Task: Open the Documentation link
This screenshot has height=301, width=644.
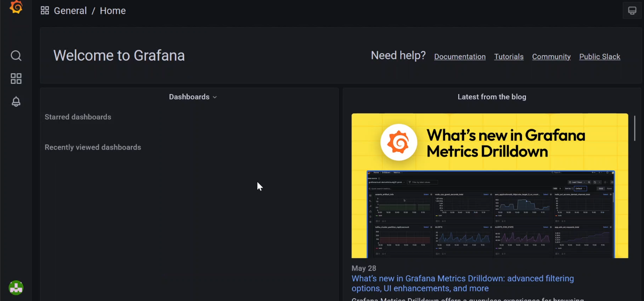Action: 460,56
